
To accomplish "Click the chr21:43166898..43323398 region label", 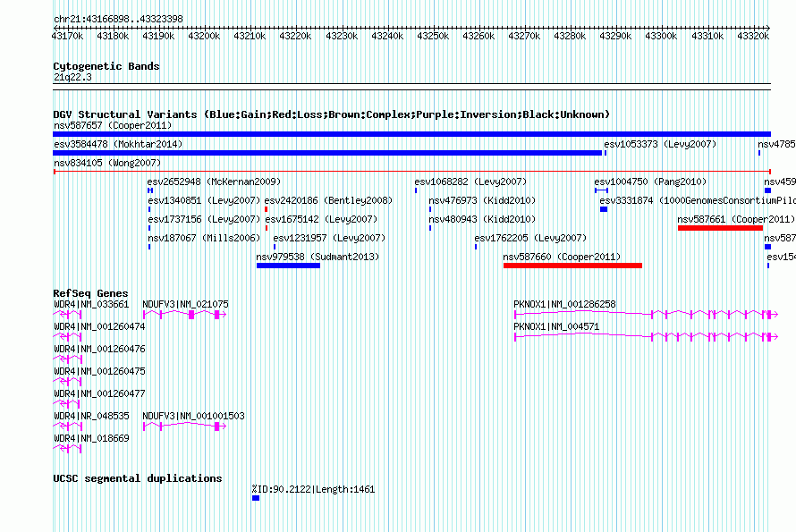I will point(118,19).
